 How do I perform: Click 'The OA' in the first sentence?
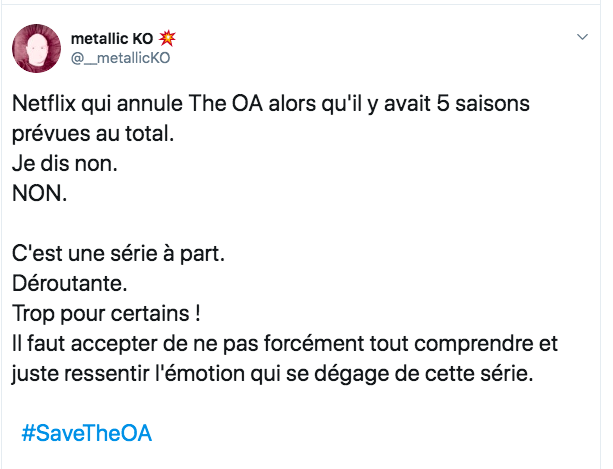pos(226,104)
